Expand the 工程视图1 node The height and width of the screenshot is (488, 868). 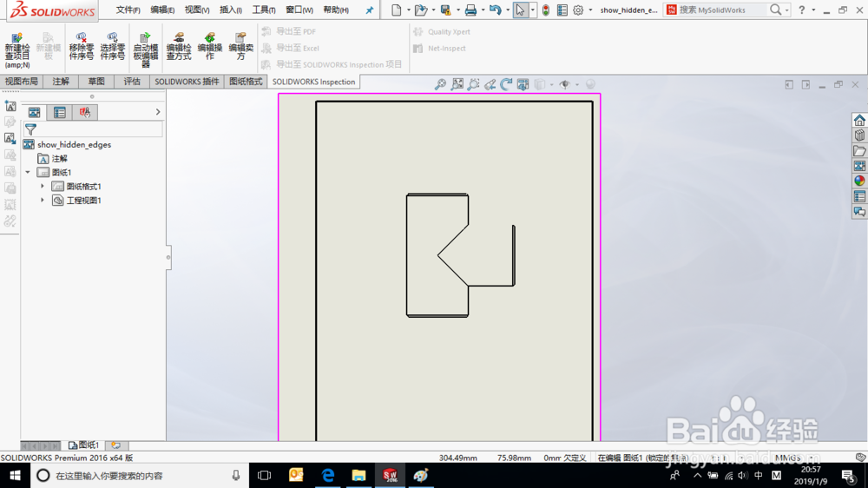coord(42,200)
